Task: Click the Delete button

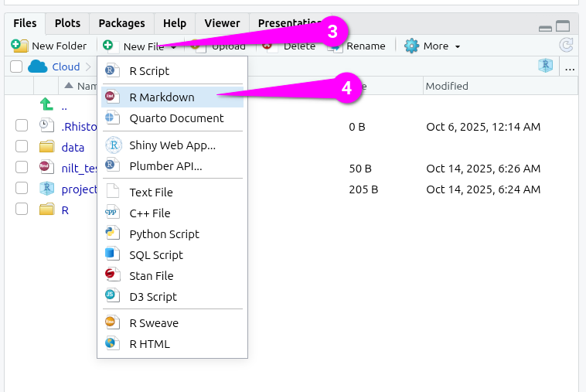Action: [x=289, y=46]
